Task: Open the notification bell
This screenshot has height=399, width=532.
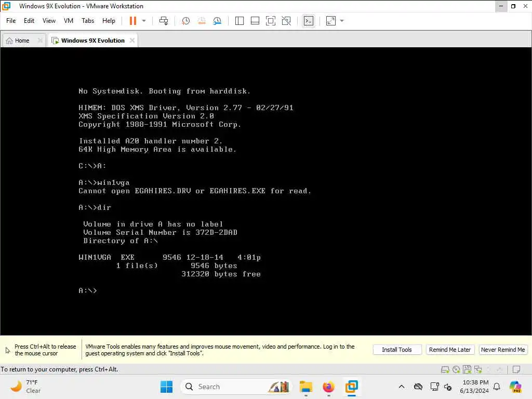Action: coord(497,387)
